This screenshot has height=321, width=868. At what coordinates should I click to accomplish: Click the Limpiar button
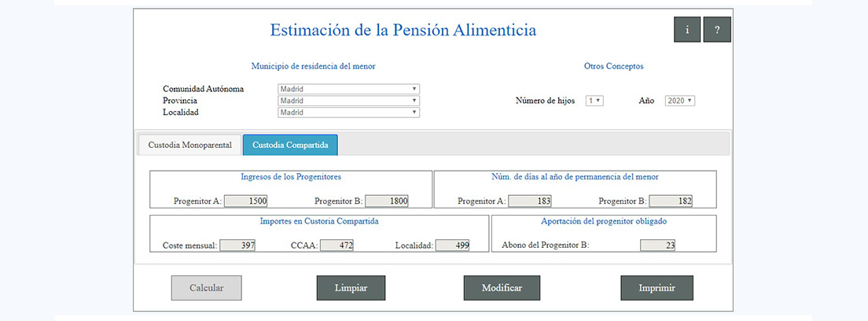[351, 288]
